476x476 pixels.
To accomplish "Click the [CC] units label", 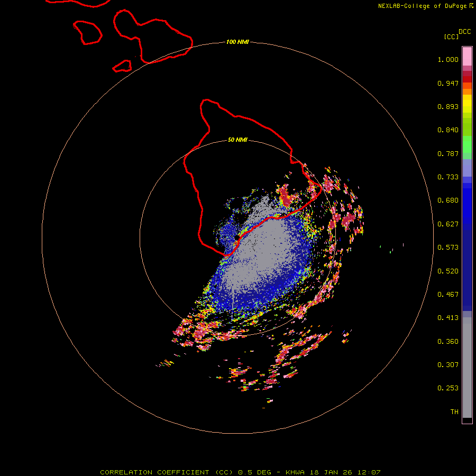I will [x=451, y=36].
